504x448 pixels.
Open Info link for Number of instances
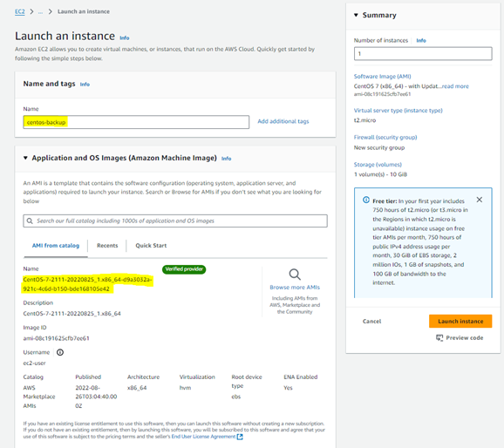coord(421,40)
